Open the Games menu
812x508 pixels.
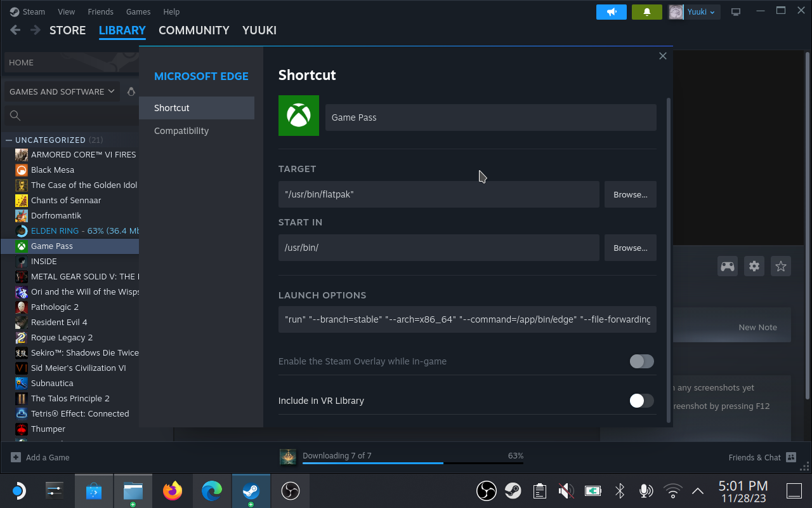[x=138, y=11]
